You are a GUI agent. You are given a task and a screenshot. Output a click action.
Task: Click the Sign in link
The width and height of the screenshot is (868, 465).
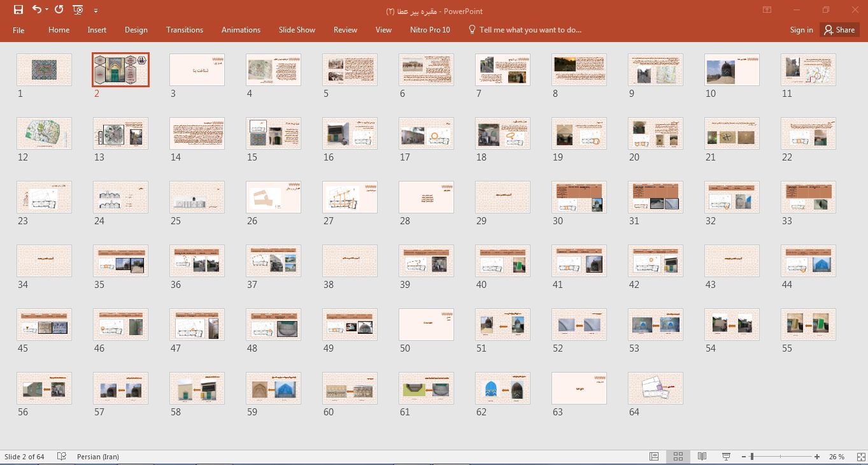coord(801,30)
